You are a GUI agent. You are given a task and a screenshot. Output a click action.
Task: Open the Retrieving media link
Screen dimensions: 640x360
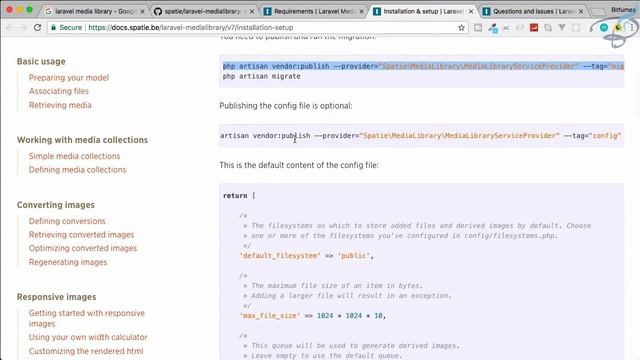tap(60, 105)
